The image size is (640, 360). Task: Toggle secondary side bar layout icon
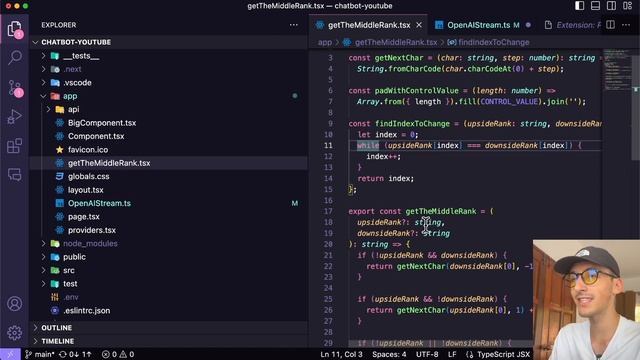611,6
